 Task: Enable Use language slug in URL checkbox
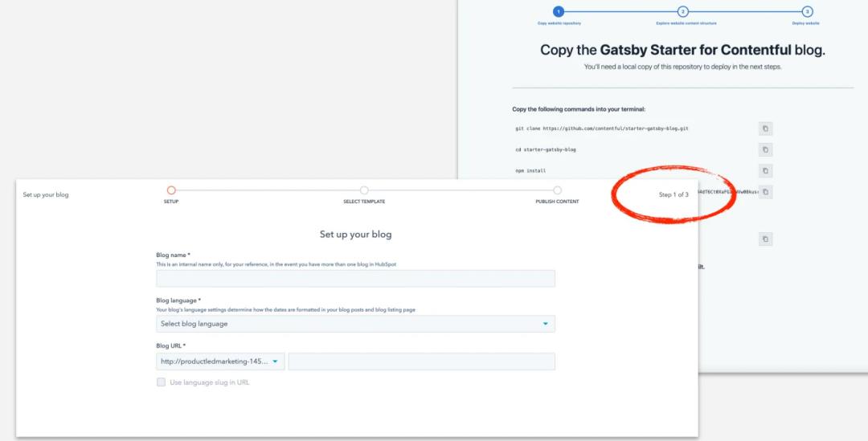[x=161, y=382]
